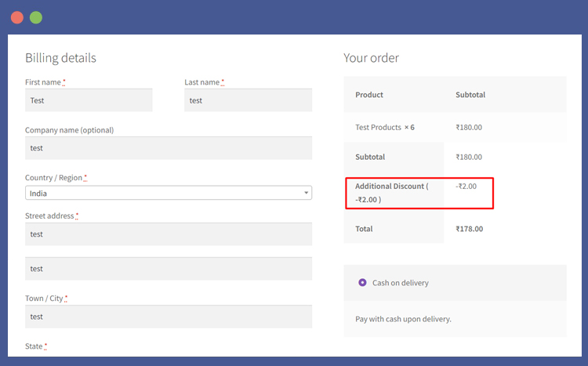Viewport: 588px width, 366px height.
Task: Click the second street address line field
Action: 169,269
